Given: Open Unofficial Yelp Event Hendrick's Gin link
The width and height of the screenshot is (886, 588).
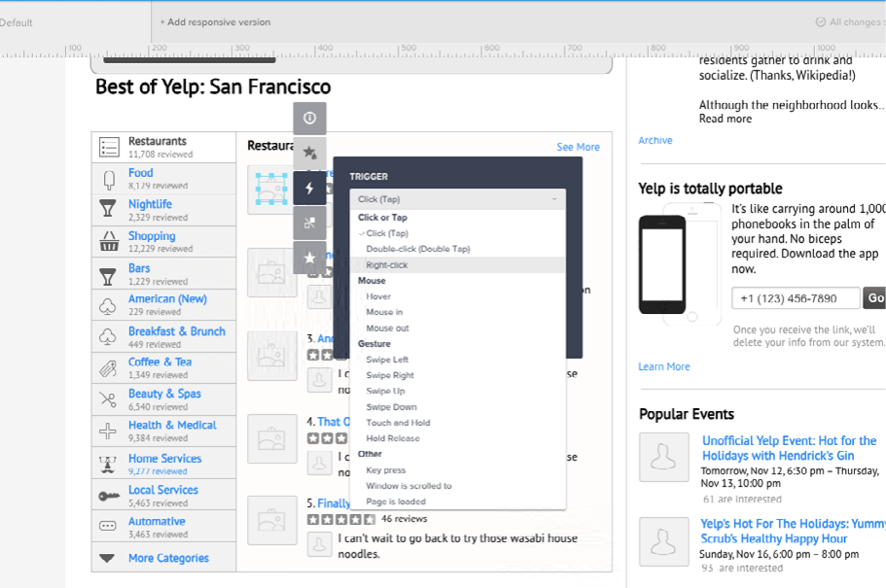Looking at the screenshot, I should click(789, 448).
